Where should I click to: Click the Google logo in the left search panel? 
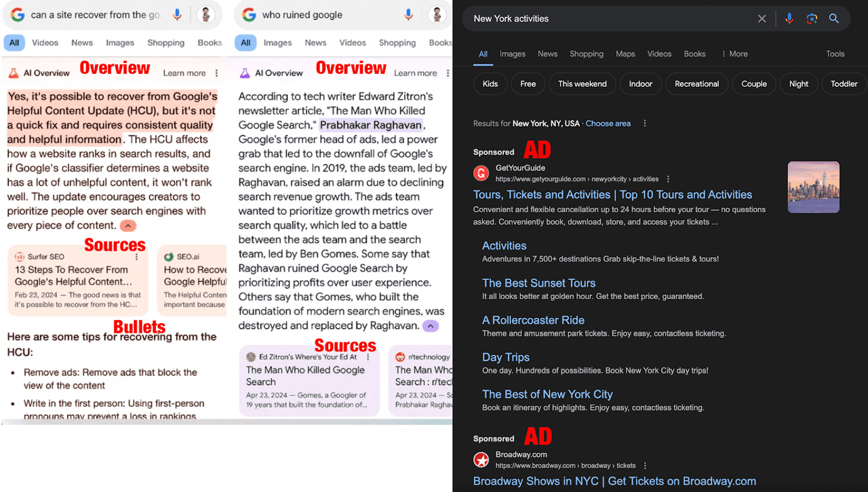(18, 14)
